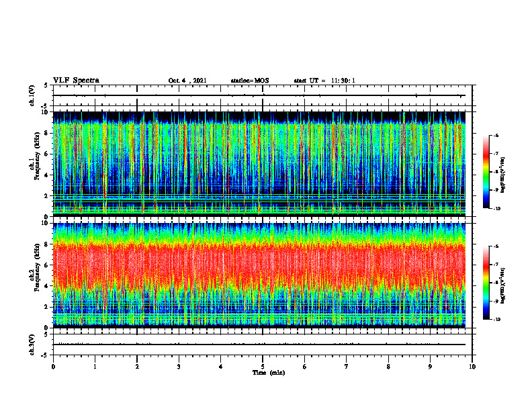
Task: Click the "Time (min)" x-axis label
Action: [269, 373]
